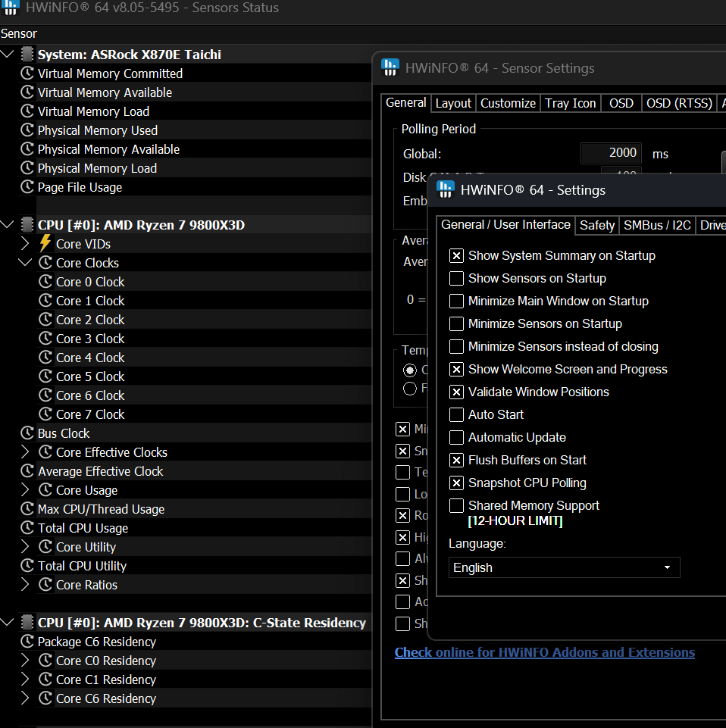Click the System ASRock X870E Taichi chip icon
726x728 pixels.
[27, 55]
